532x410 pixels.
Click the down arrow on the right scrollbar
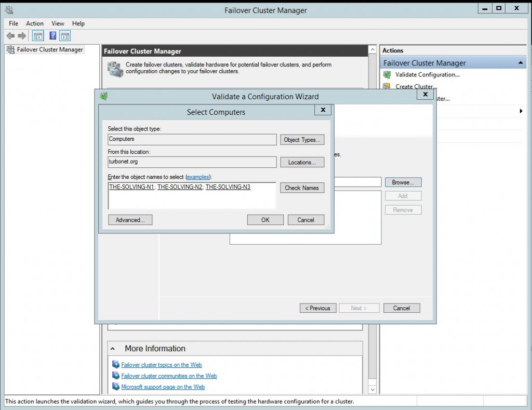pyautogui.click(x=372, y=389)
